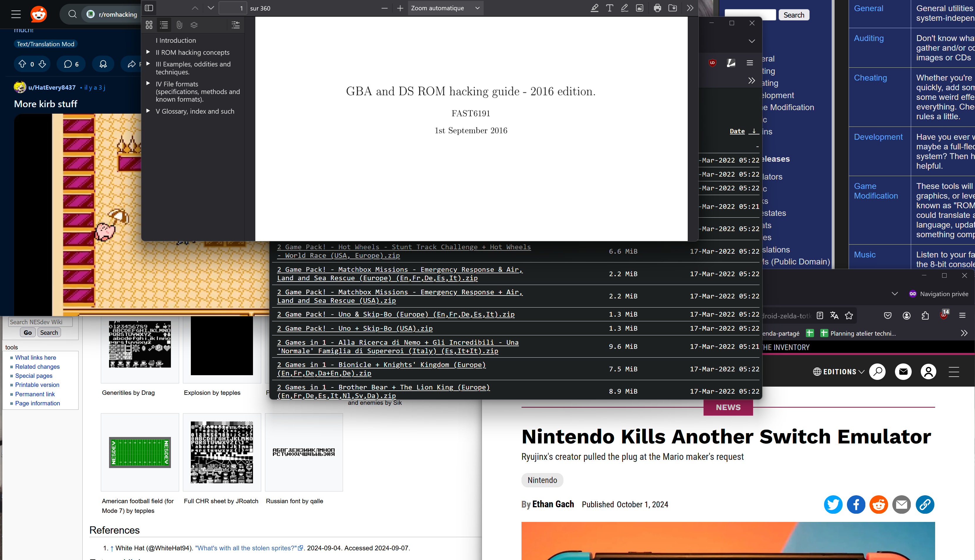This screenshot has height=560, width=975.
Task: Bookmark page with star icon
Action: click(x=849, y=315)
